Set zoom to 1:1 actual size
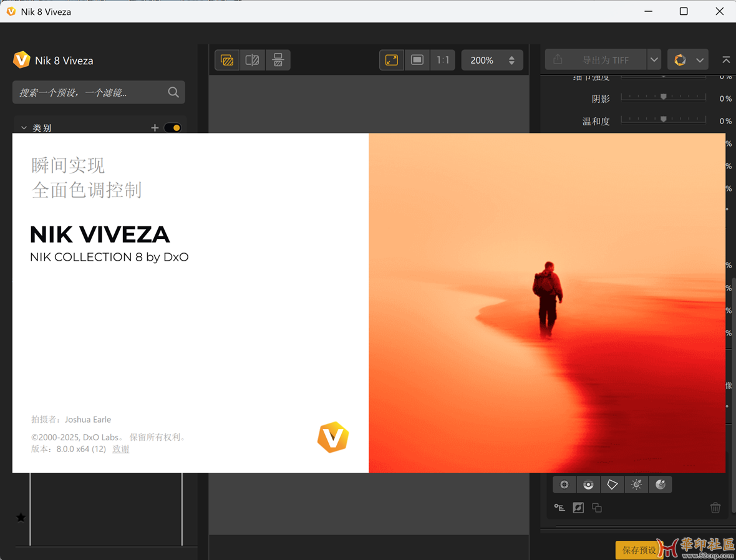This screenshot has height=560, width=736. click(x=443, y=60)
